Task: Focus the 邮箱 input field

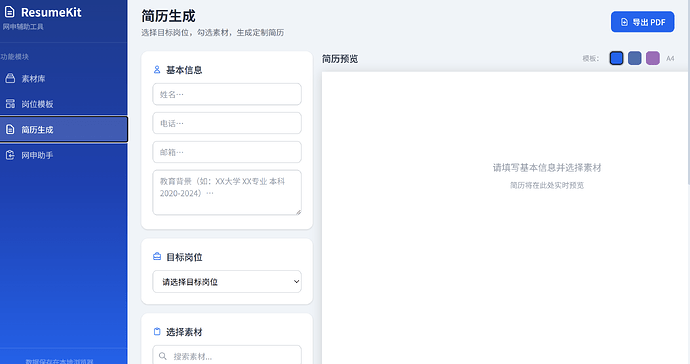Action: point(227,152)
